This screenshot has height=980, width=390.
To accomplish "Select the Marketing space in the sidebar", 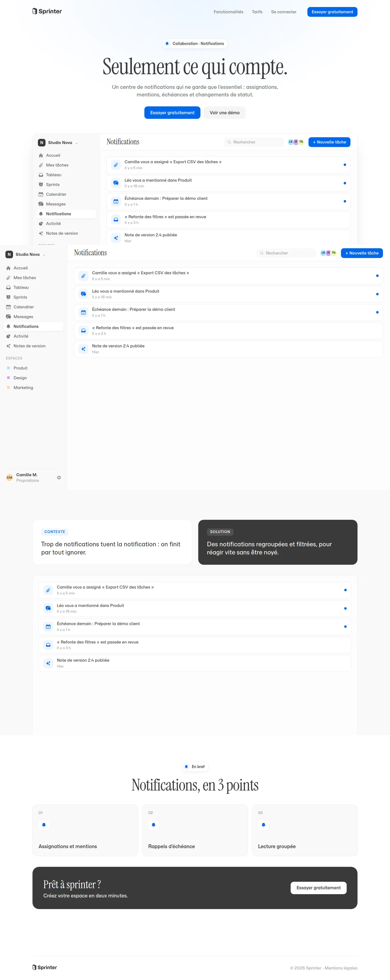I will point(34,388).
